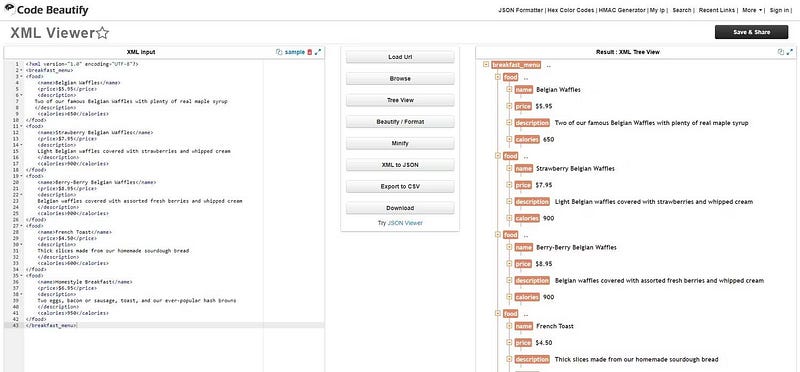800x372 pixels.
Task: Toggle description node about real maple syrup
Action: coord(509,123)
